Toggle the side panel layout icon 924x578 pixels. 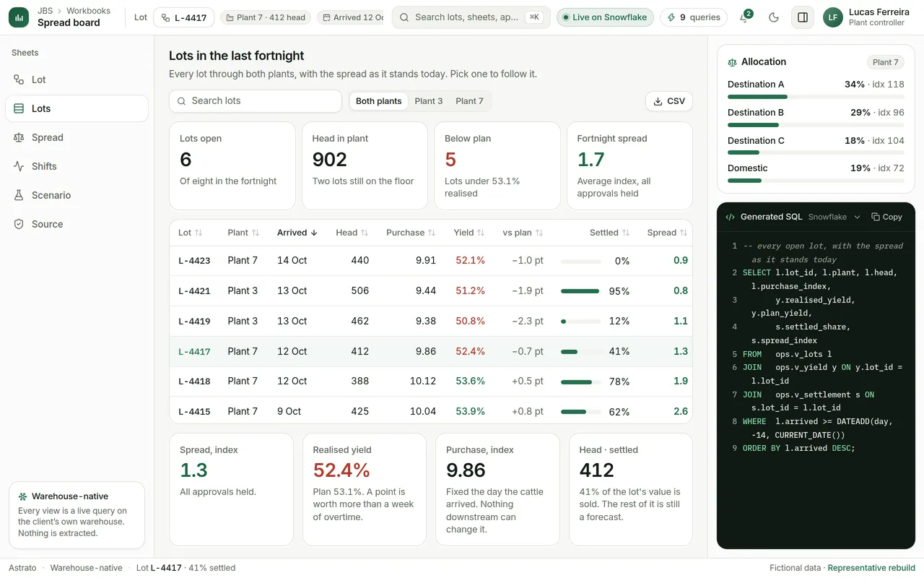803,17
